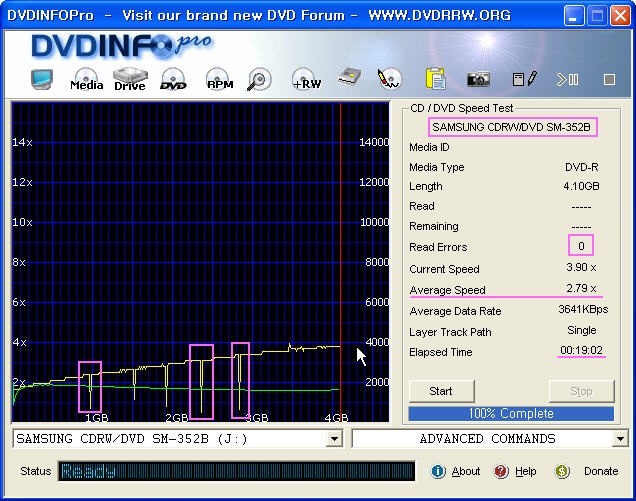Expand the SAMSUNG drive selection dropdown

[x=335, y=439]
